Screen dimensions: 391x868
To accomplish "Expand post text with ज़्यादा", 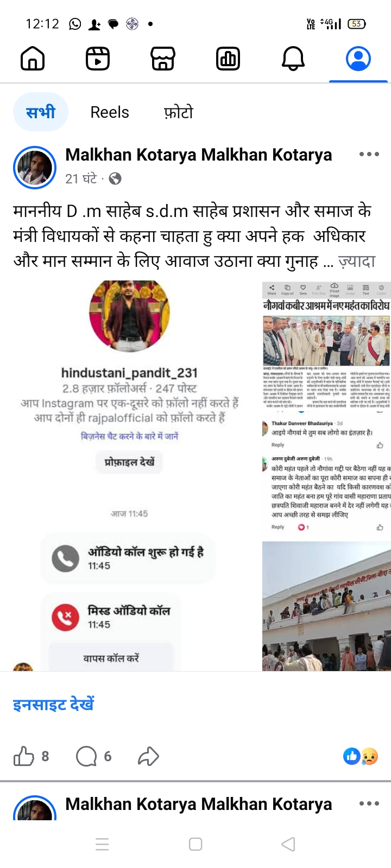I will (357, 261).
